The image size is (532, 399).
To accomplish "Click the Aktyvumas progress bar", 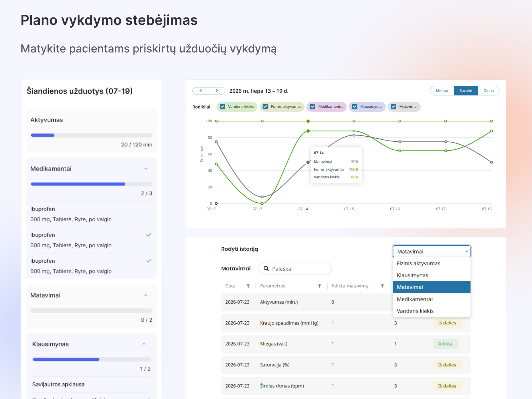I will tap(92, 135).
